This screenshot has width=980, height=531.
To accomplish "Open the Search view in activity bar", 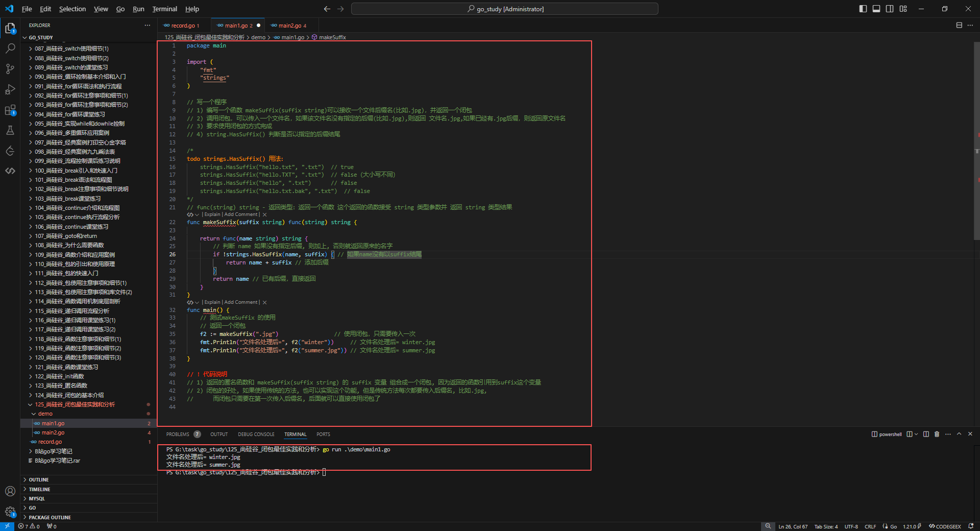I will tap(10, 49).
